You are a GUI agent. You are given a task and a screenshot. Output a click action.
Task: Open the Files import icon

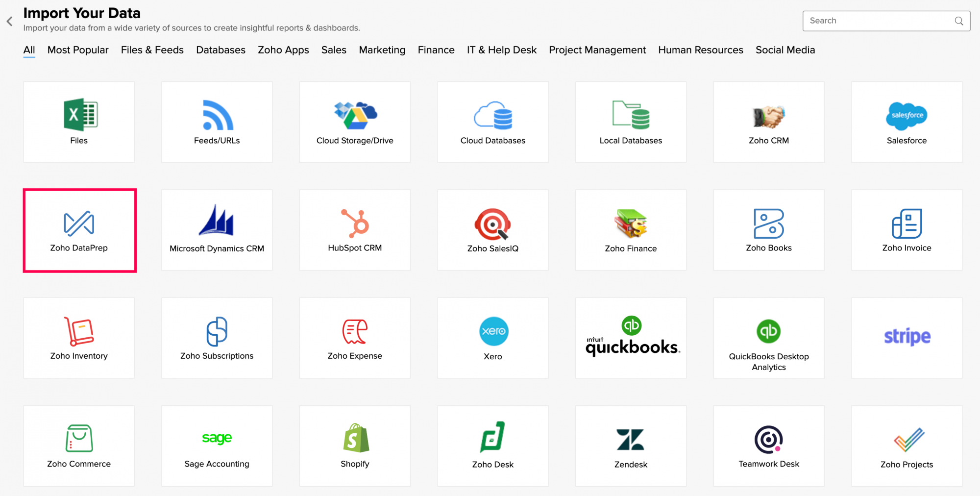click(81, 114)
